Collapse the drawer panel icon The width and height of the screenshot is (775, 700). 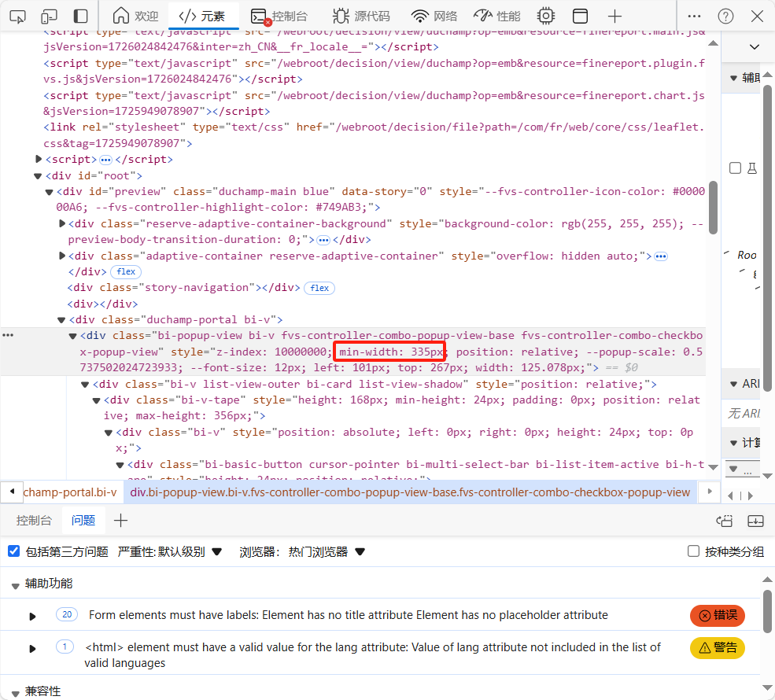tap(755, 520)
